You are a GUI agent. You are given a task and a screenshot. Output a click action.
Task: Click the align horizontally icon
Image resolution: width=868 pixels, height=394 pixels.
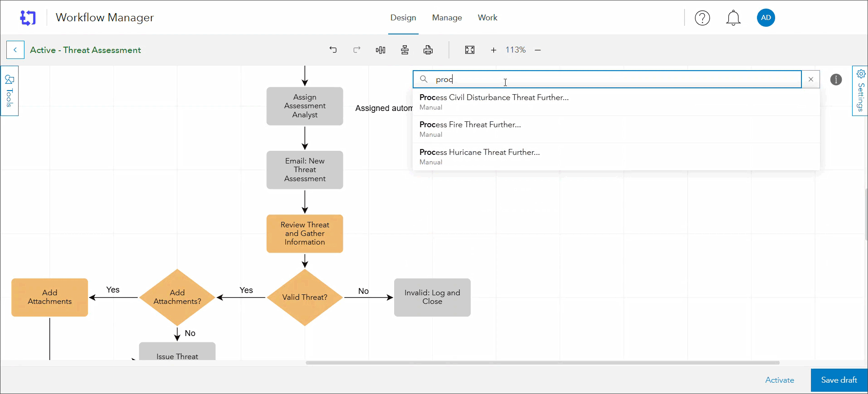pos(381,50)
